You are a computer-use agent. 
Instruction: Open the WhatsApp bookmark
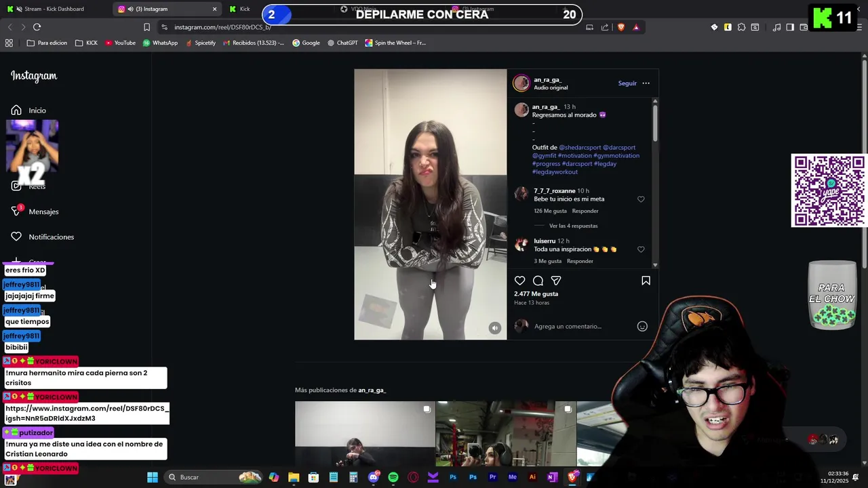[160, 43]
